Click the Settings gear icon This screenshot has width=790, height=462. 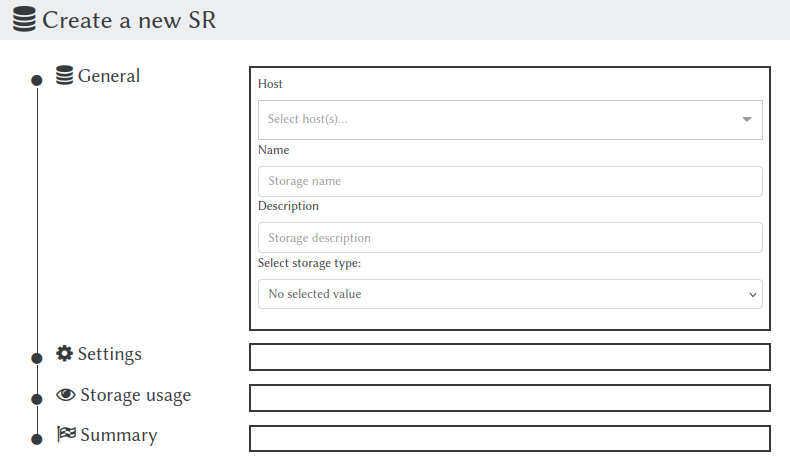coord(64,353)
